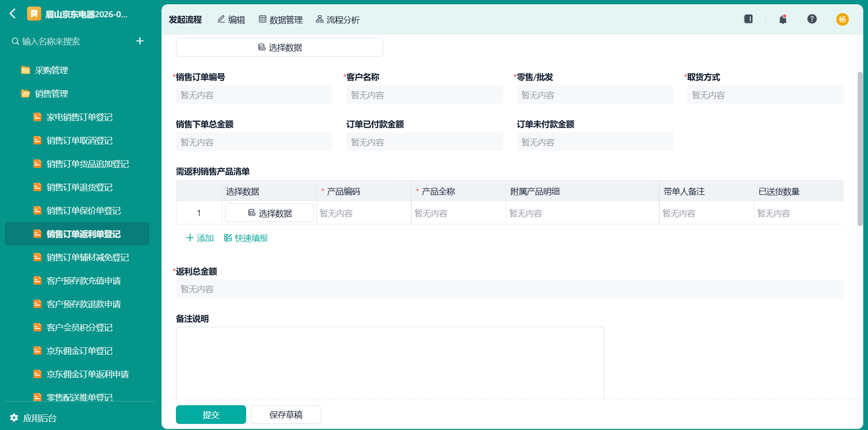Click the 取货方式 field

click(x=766, y=95)
